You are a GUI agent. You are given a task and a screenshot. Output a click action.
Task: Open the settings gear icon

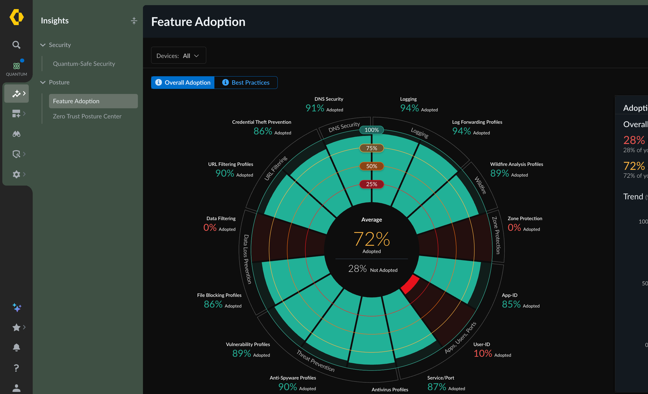(x=16, y=174)
